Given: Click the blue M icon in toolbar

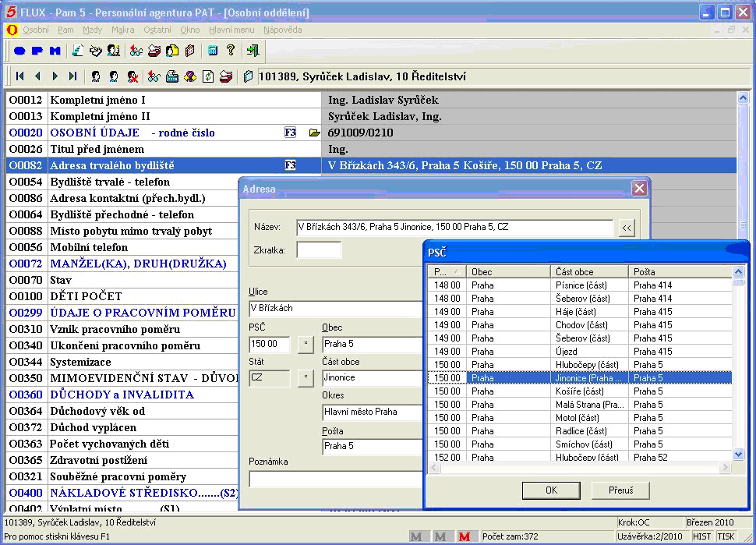Looking at the screenshot, I should (55, 51).
